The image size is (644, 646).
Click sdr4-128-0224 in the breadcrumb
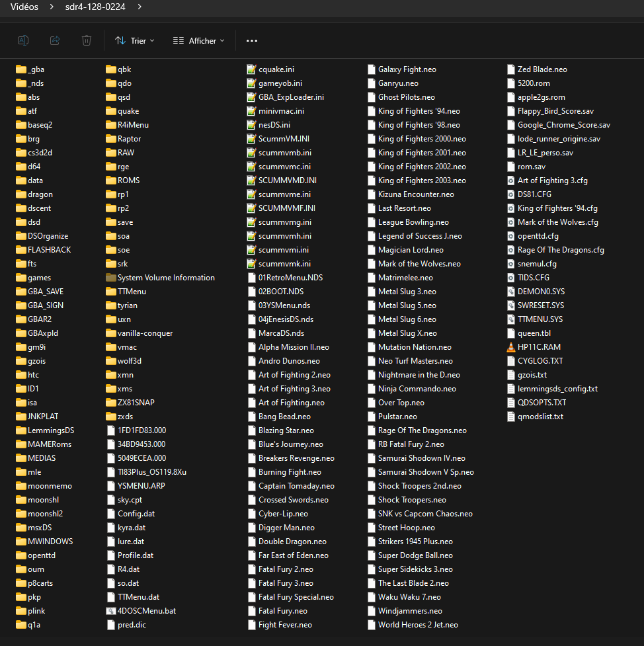pyautogui.click(x=95, y=7)
